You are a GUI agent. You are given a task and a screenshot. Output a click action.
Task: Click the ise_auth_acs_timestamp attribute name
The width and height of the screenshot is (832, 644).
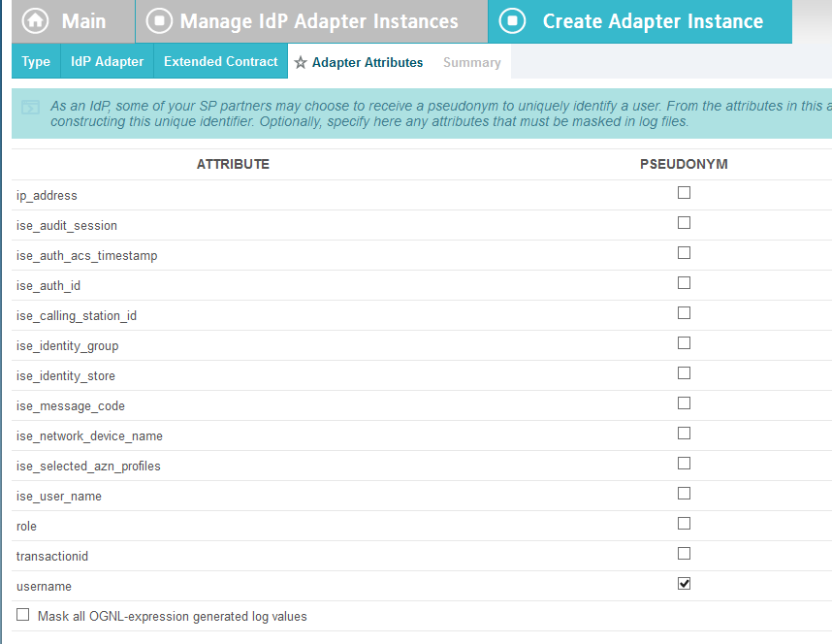(x=87, y=256)
